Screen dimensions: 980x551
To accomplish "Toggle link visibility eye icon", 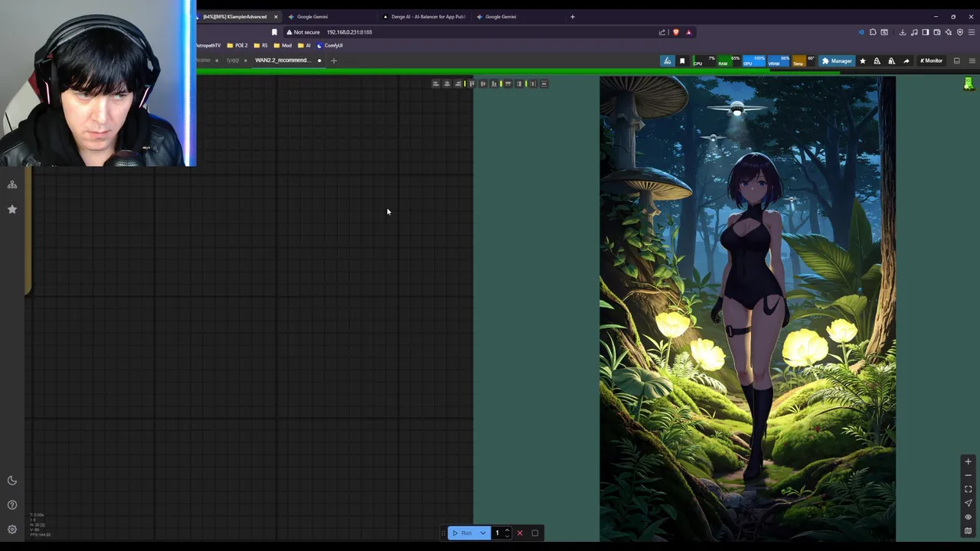I will click(968, 517).
